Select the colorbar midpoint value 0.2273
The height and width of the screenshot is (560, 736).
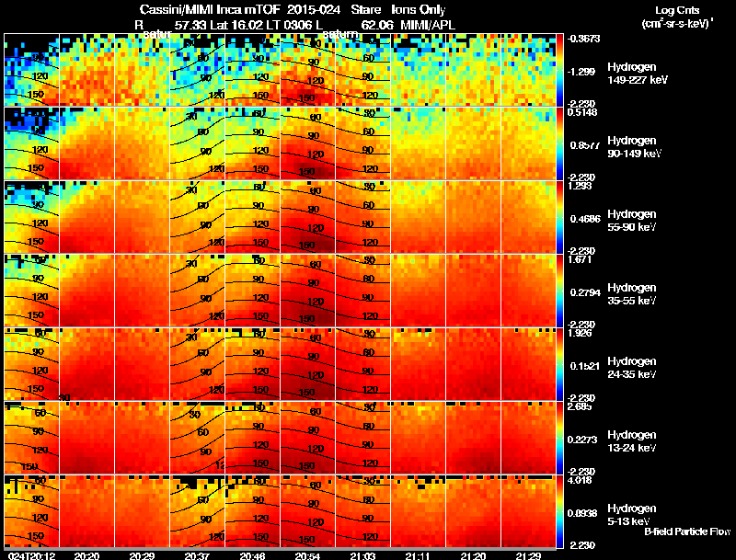coord(582,440)
